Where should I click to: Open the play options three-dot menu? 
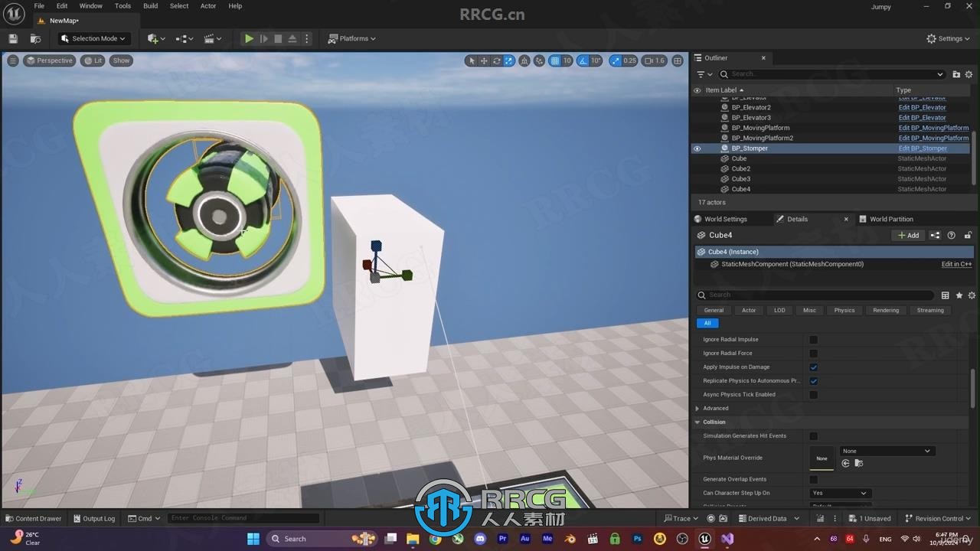click(x=307, y=38)
